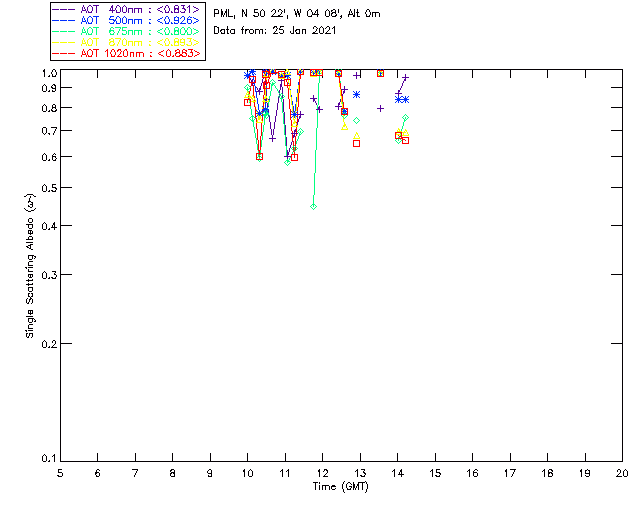Click the y-axis tick label 0.8

49,108
